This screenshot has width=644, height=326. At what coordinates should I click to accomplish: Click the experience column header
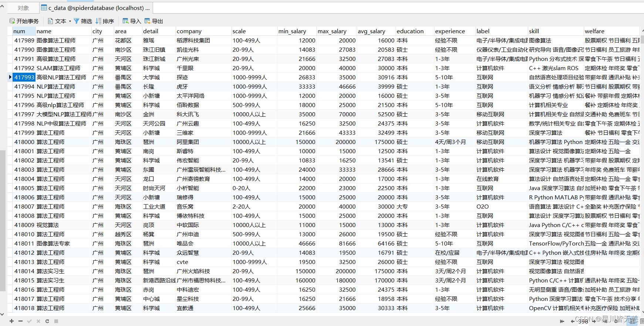[x=455, y=31]
